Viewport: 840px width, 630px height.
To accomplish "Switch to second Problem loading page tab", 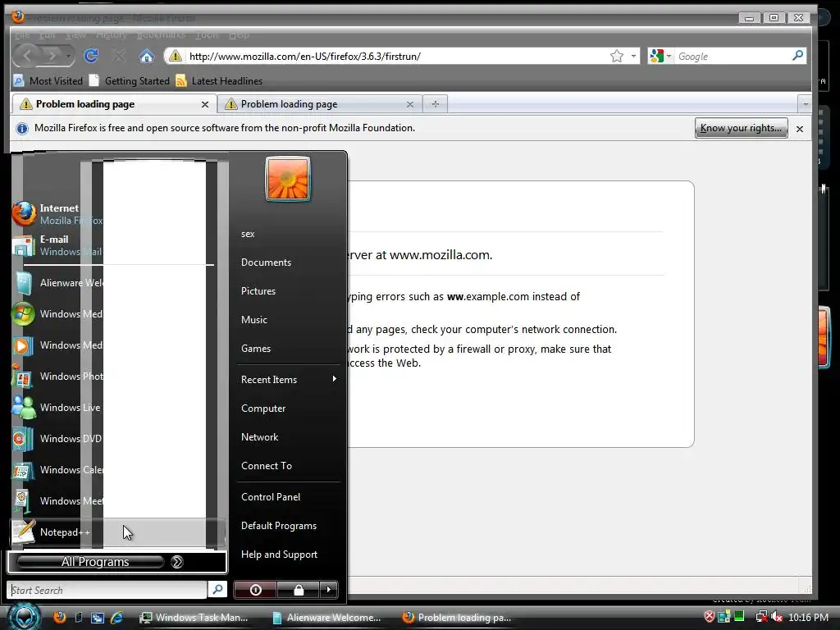I will pyautogui.click(x=320, y=104).
